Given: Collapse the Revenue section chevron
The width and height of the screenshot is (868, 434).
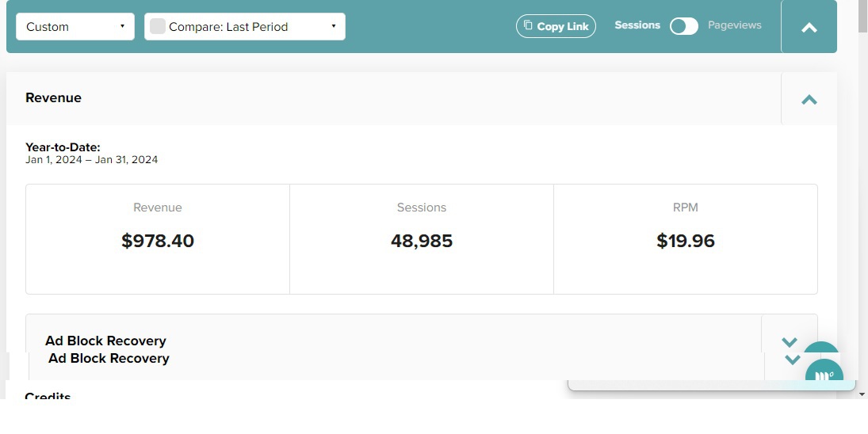Looking at the screenshot, I should point(809,100).
